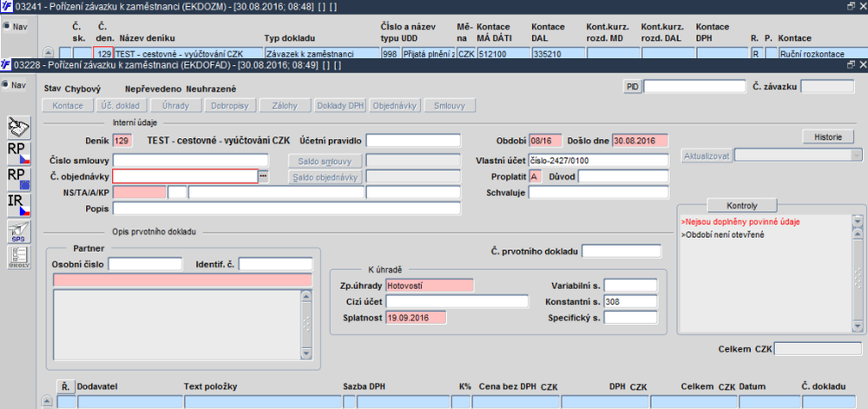Click the Došlo dne field 30.08.2016
This screenshot has height=409, width=868.
pos(641,141)
